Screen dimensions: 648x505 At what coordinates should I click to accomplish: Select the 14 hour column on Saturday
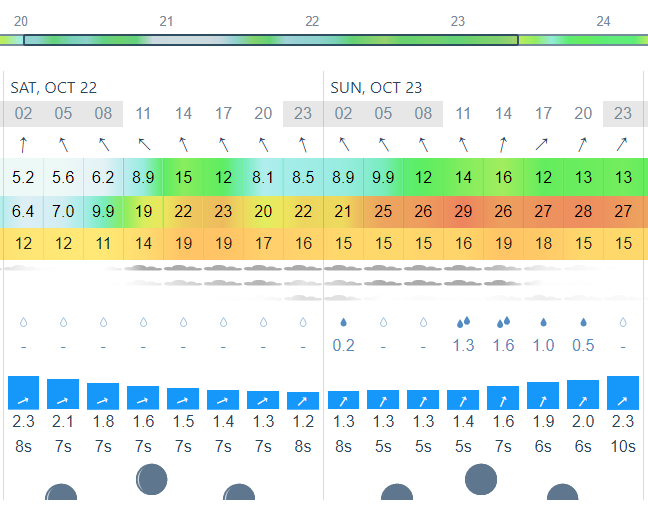point(183,113)
